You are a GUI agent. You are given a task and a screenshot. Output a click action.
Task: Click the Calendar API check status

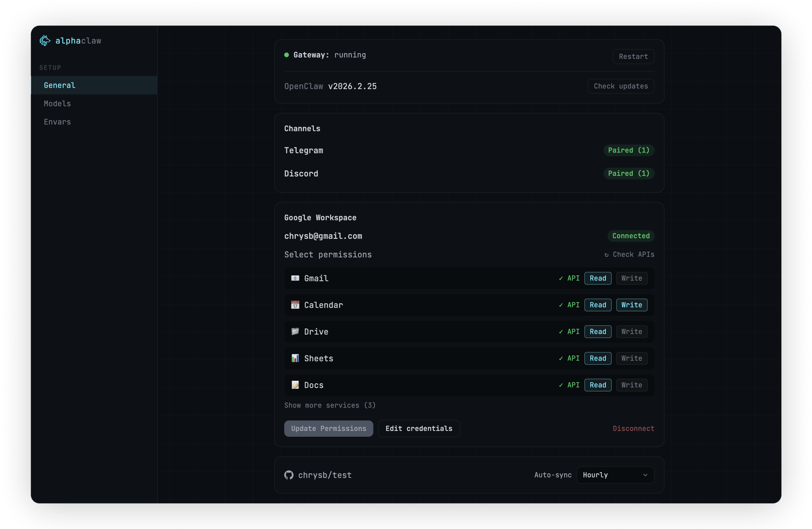pos(569,305)
